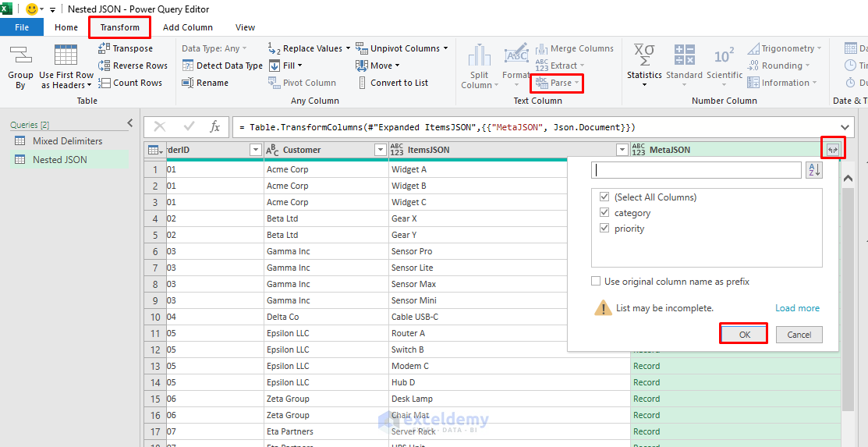Switch to the Home tab

pos(66,27)
